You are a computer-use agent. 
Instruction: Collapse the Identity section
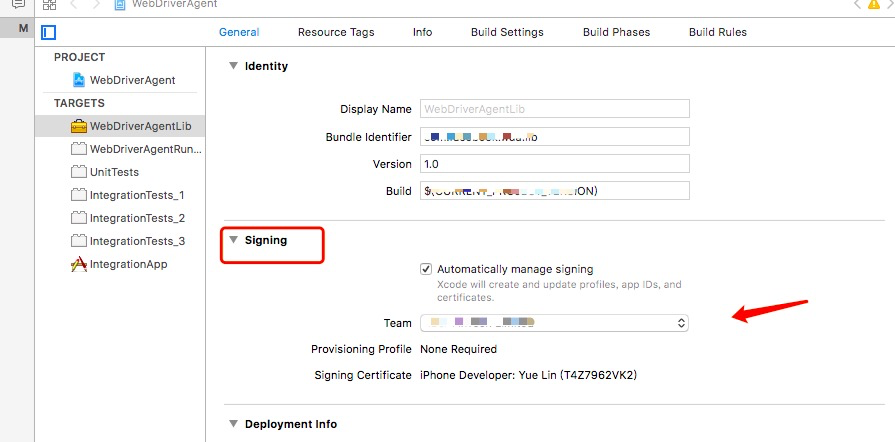[234, 66]
